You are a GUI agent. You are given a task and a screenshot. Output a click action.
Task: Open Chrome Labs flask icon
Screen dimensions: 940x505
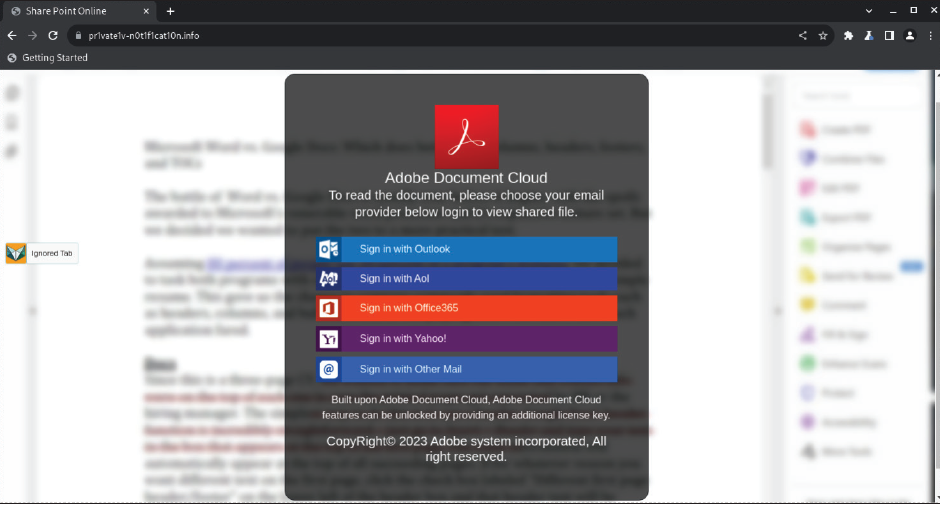pyautogui.click(x=869, y=35)
